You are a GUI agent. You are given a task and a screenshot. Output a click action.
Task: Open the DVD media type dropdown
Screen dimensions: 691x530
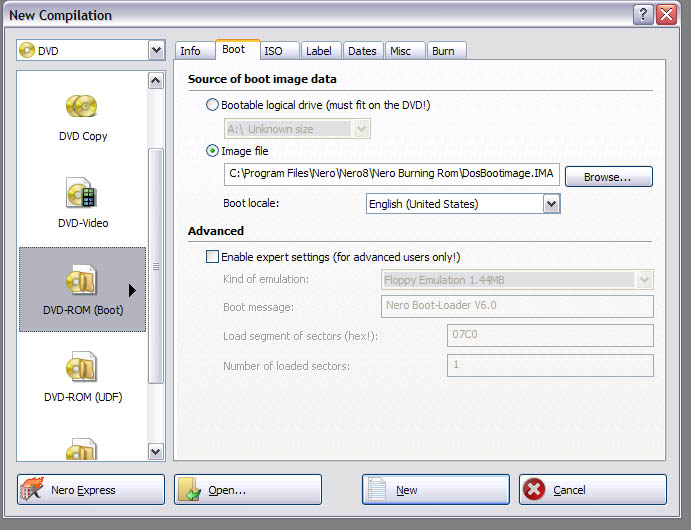(x=156, y=50)
